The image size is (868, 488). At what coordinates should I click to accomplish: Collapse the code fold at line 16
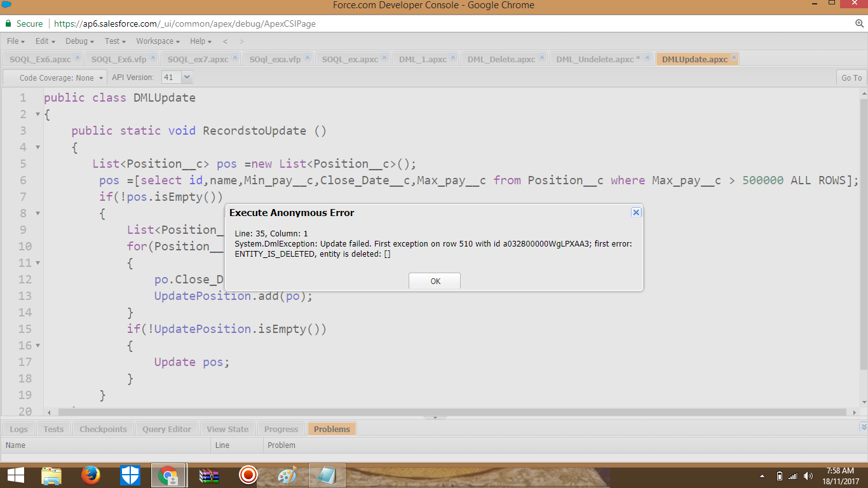(x=37, y=346)
